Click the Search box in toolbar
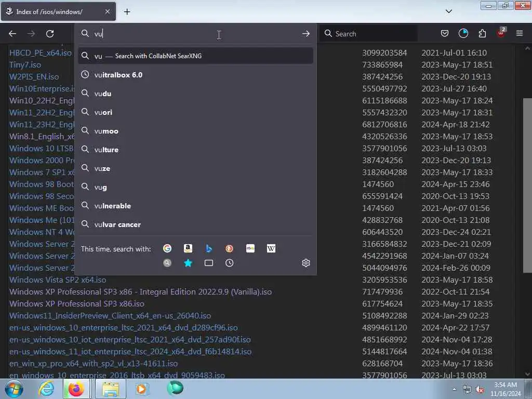Image resolution: width=532 pixels, height=399 pixels. pos(368,34)
